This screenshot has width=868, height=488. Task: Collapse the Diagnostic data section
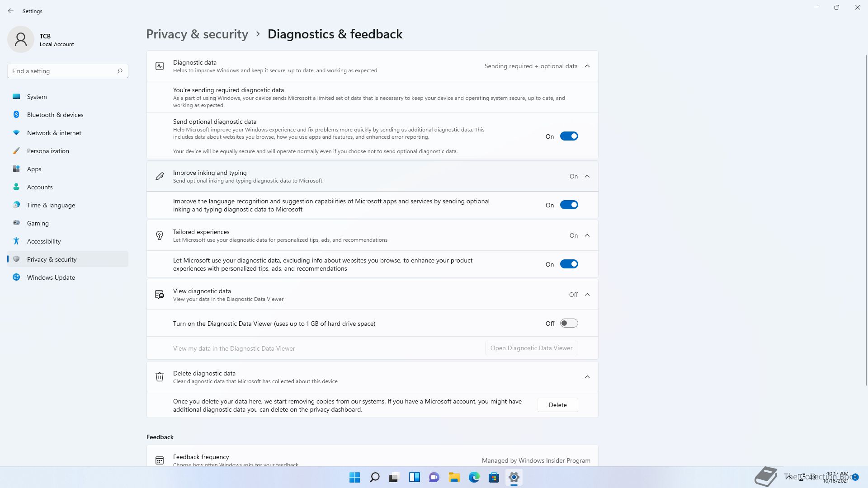click(x=587, y=66)
